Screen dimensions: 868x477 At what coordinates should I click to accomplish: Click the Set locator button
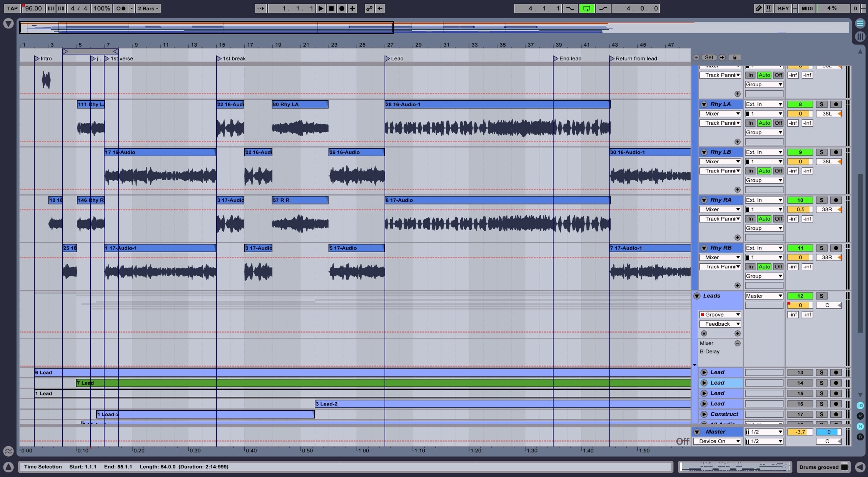(709, 57)
